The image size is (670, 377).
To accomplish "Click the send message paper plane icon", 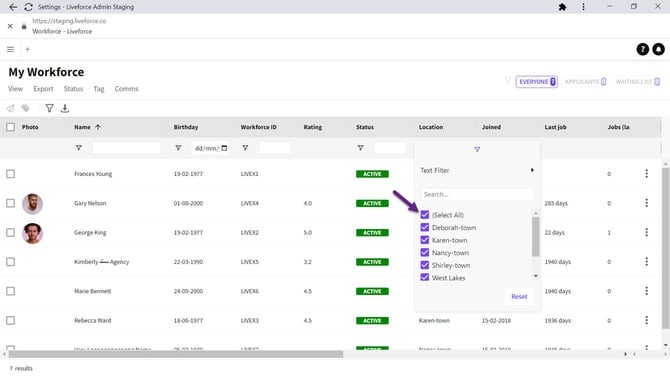I will 10,108.
